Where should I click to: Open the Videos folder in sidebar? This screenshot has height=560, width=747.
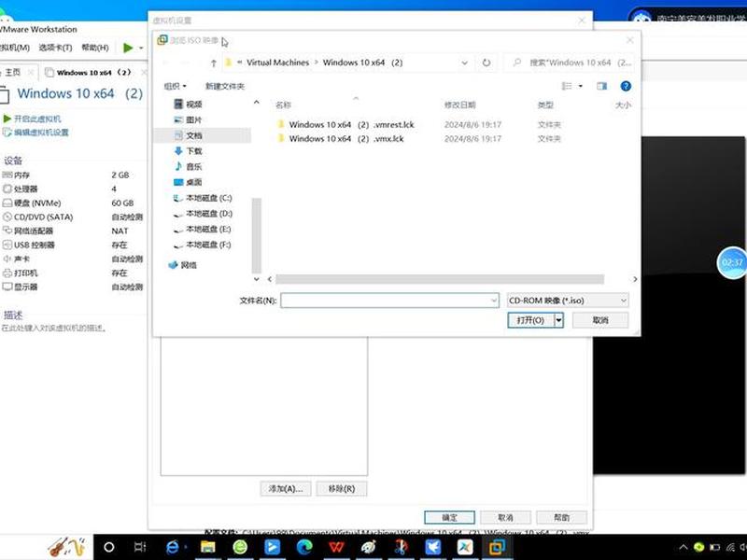(x=189, y=105)
